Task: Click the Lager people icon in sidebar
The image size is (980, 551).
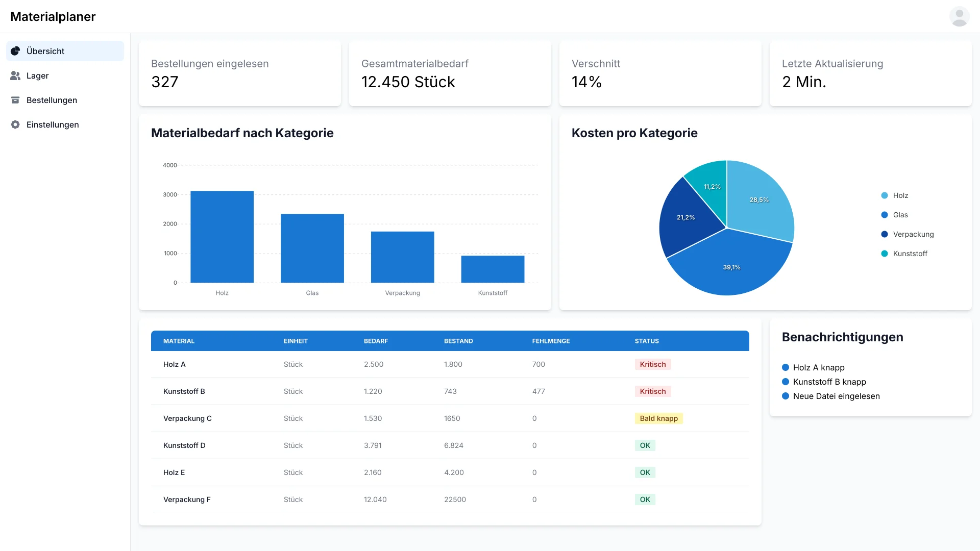Action: click(x=15, y=76)
